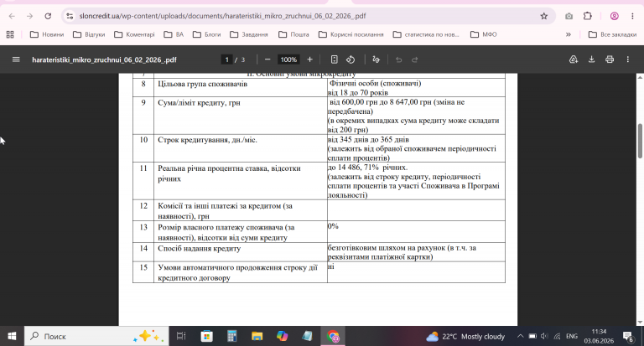
Task: Open the Windows Start menu
Action: 12,336
